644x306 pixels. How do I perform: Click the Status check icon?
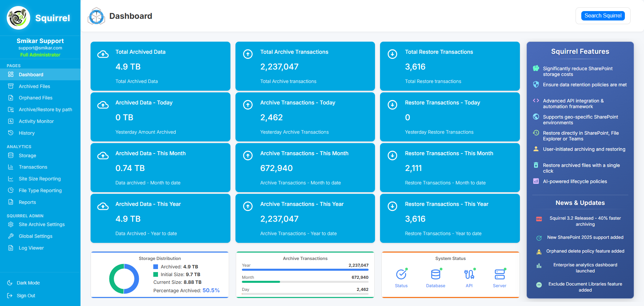401,274
